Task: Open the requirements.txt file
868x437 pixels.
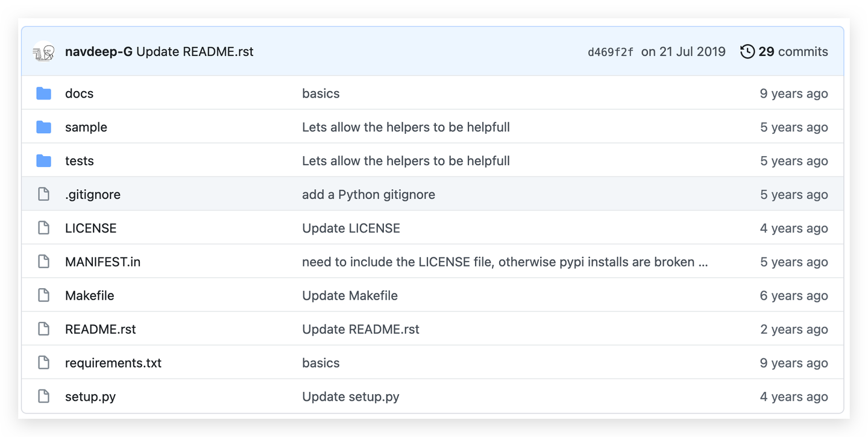Action: [113, 363]
